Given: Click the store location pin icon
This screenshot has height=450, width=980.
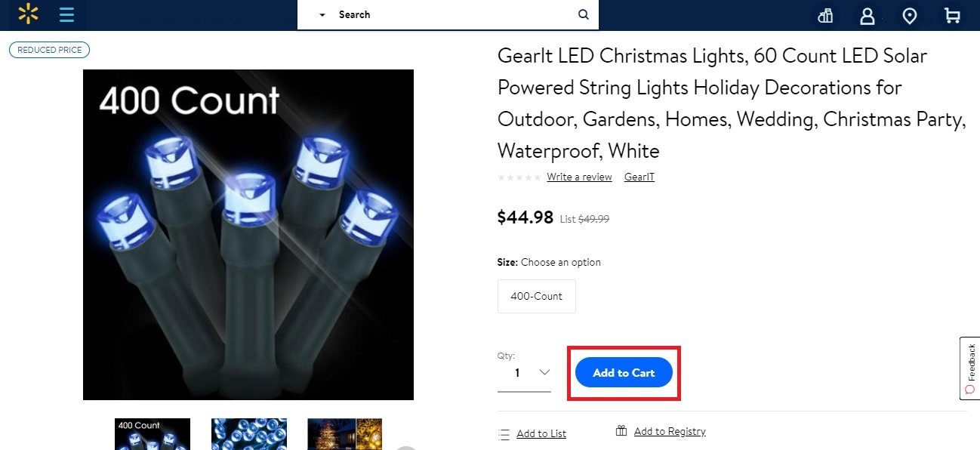Looking at the screenshot, I should (x=910, y=15).
